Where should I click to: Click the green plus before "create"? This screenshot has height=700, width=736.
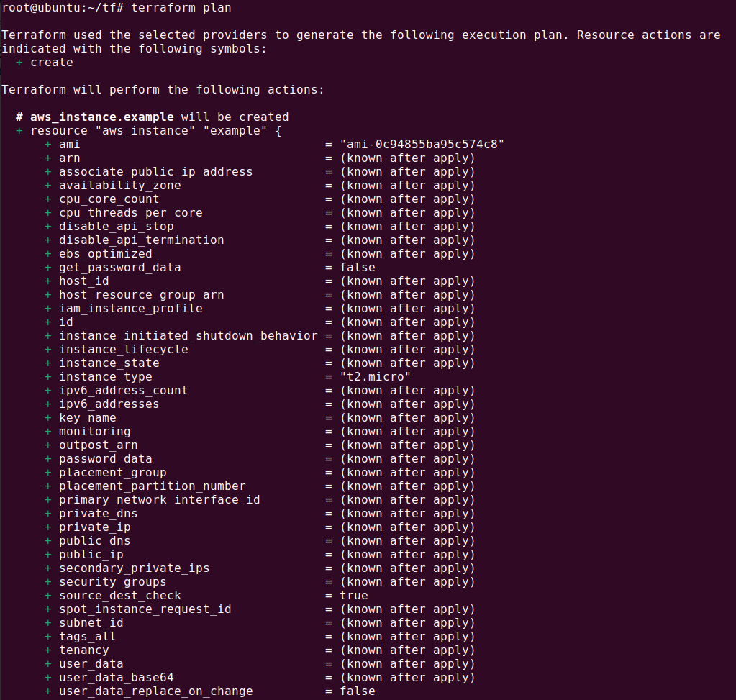(19, 63)
